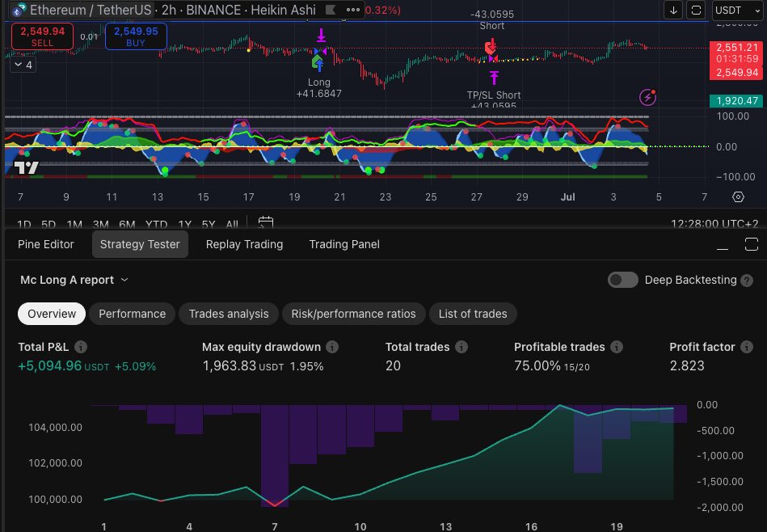Click the Ethereum / TetherUS chart title
The height and width of the screenshot is (532, 767).
click(91, 10)
